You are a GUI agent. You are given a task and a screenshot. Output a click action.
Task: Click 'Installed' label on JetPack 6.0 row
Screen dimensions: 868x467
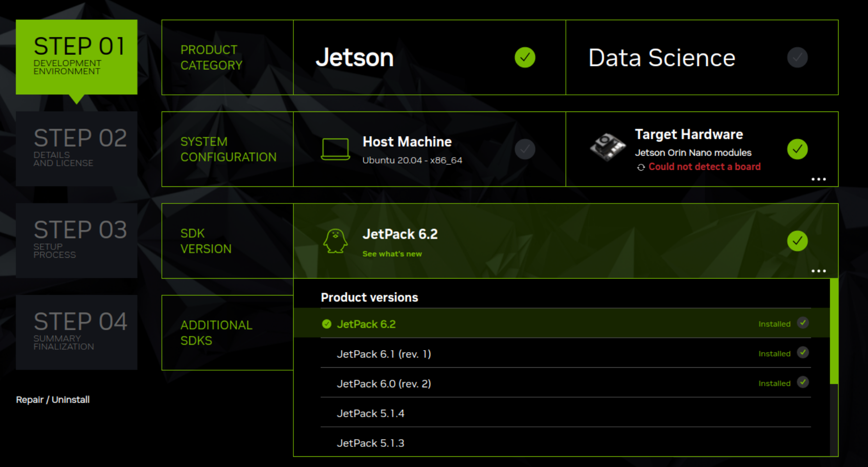[x=774, y=383]
